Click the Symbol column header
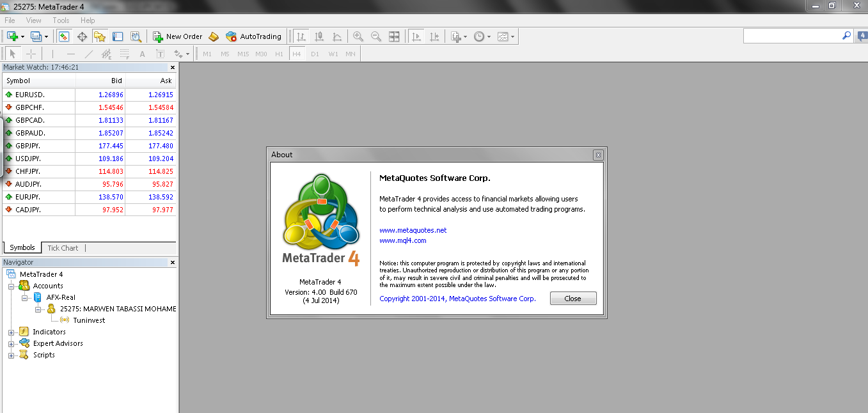 click(39, 81)
